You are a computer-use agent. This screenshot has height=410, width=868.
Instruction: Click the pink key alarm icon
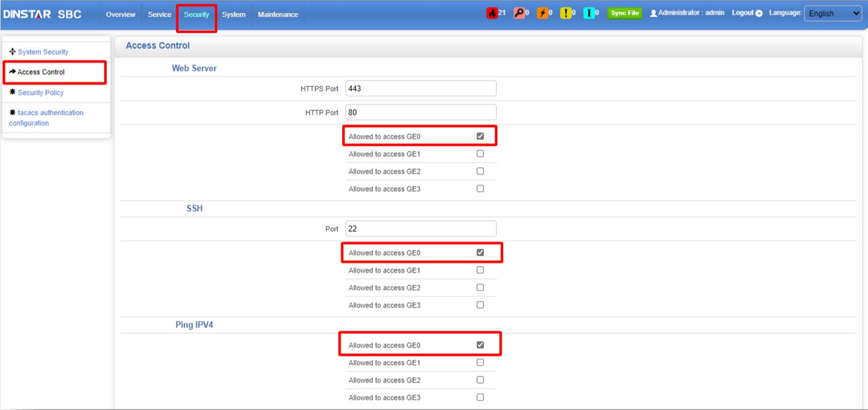518,13
